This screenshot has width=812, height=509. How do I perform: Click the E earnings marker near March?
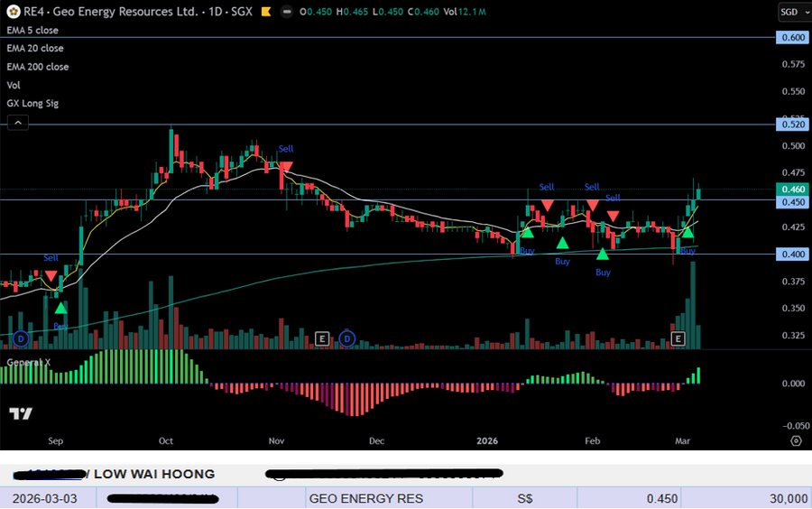[x=679, y=339]
